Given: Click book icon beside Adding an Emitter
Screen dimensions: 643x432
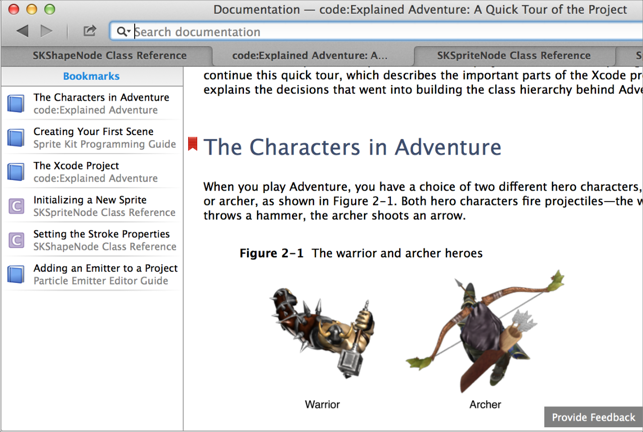Looking at the screenshot, I should tap(16, 274).
